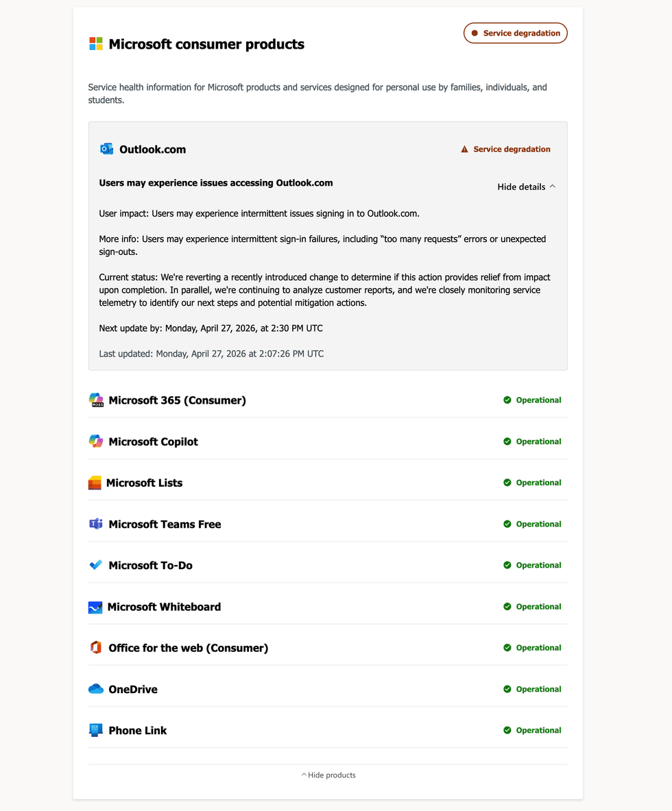Click the Outlook.com envelope icon
Screen dimensions: 672x811
106,149
